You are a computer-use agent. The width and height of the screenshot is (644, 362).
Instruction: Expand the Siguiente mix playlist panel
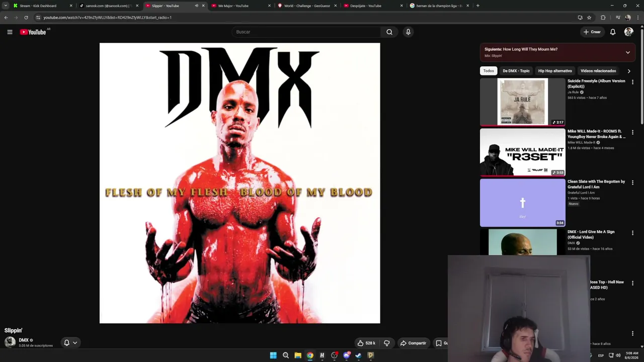pyautogui.click(x=628, y=52)
